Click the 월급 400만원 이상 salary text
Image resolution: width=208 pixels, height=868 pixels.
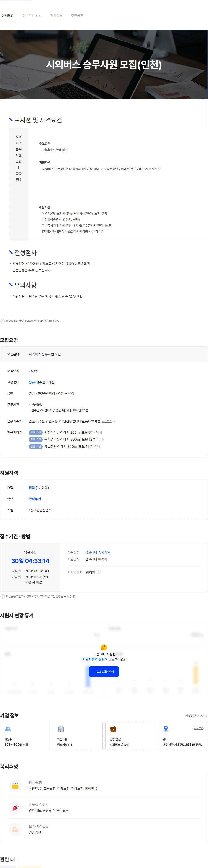click(52, 393)
